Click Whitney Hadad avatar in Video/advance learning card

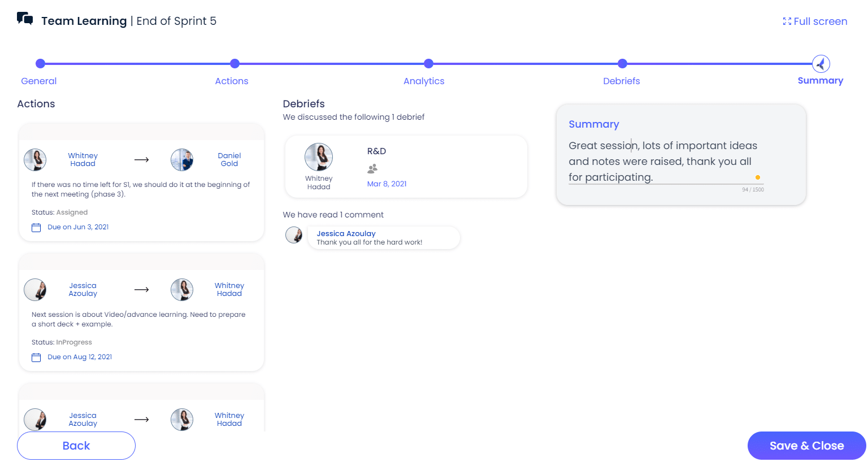(182, 290)
